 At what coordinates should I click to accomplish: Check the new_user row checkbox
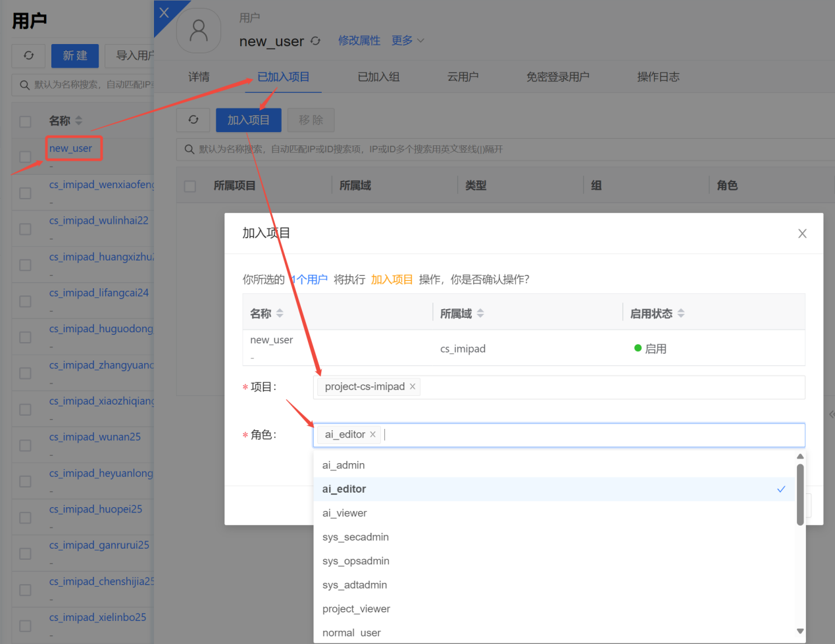pyautogui.click(x=25, y=157)
